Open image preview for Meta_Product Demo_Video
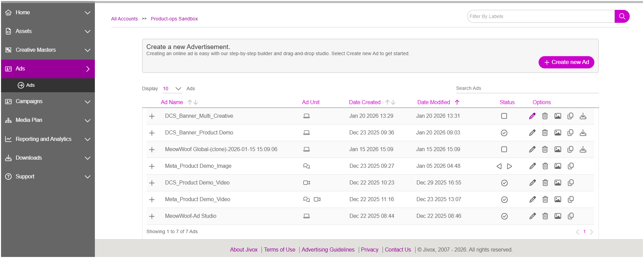The height and width of the screenshot is (258, 644). 558,199
